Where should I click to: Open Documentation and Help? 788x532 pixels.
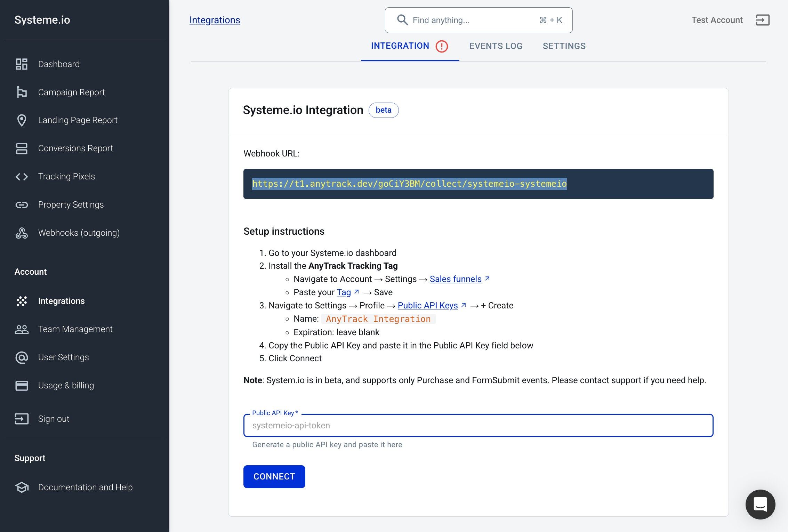[x=85, y=487]
